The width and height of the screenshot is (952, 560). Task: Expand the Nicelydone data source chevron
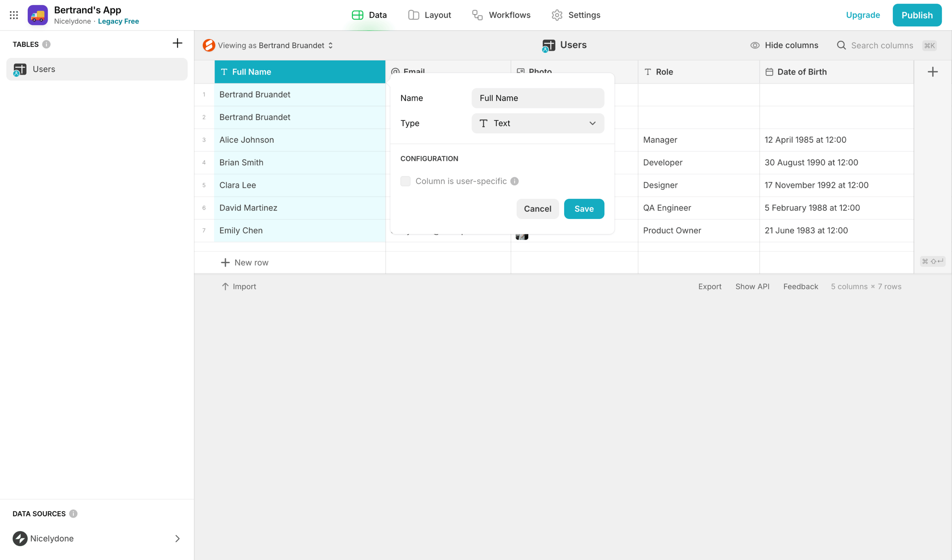177,538
